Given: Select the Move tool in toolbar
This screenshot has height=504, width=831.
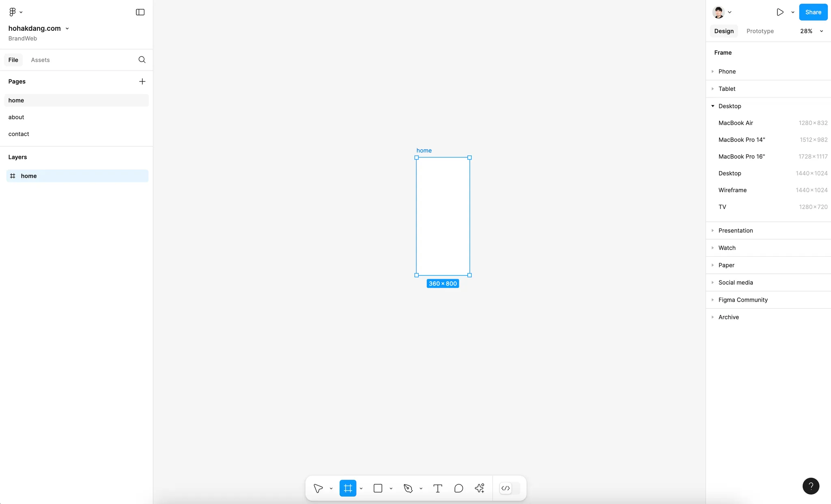Looking at the screenshot, I should 318,488.
